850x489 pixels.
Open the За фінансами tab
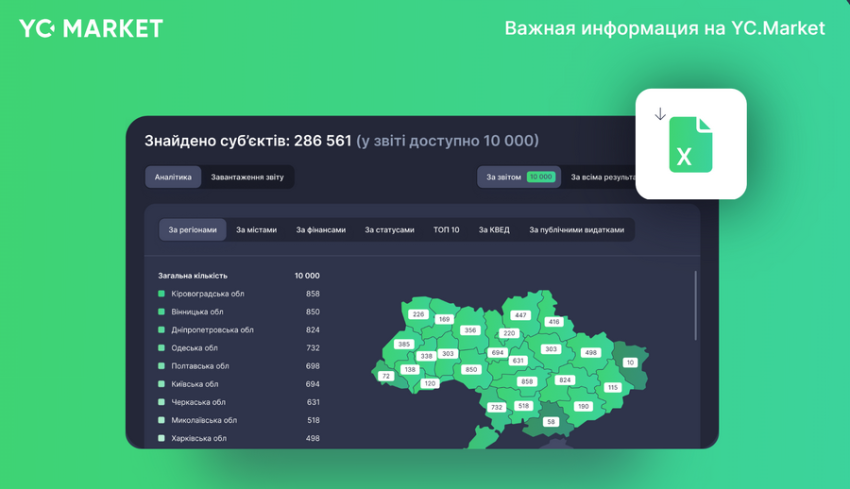click(x=321, y=230)
